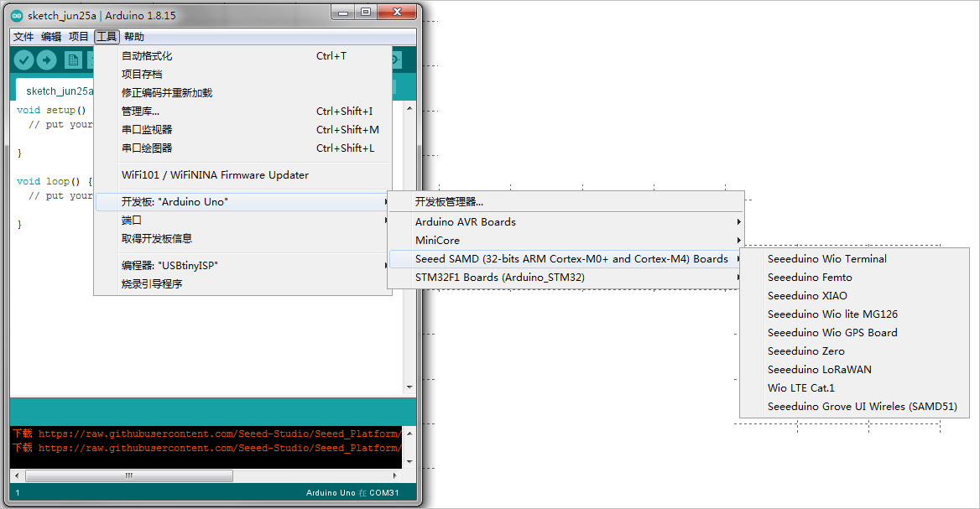
Task: Click the 'void setup()' code line
Action: point(51,110)
